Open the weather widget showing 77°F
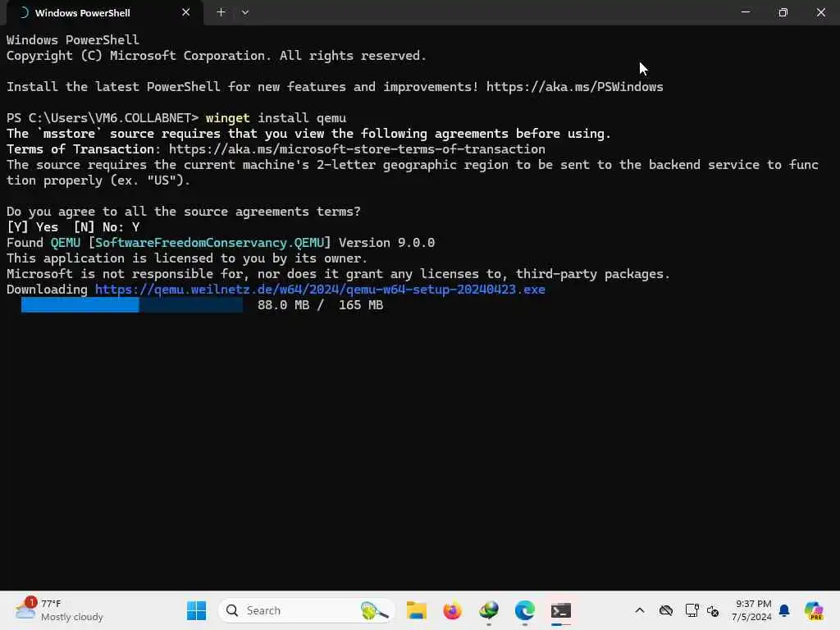 point(59,610)
